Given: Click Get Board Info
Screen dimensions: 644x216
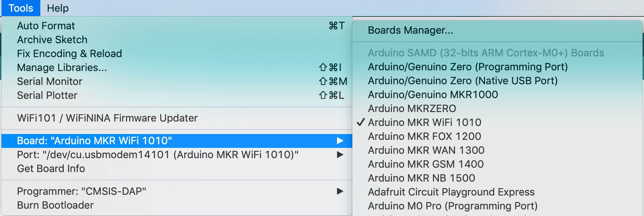Looking at the screenshot, I should [51, 168].
